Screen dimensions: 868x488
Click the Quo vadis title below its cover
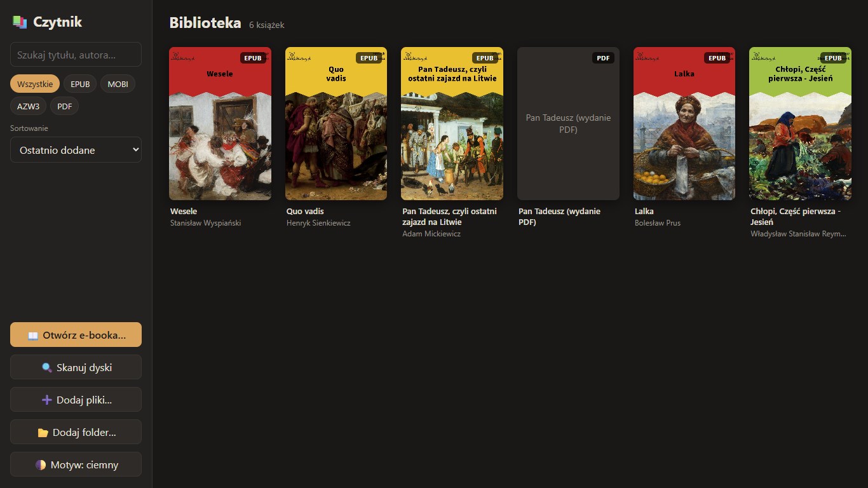pos(305,212)
